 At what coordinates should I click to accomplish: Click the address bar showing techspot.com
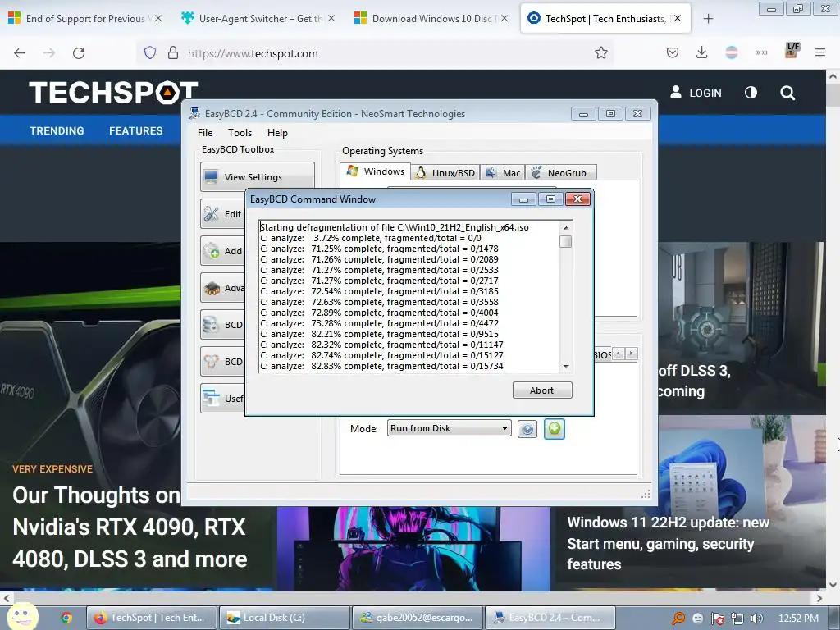(x=375, y=53)
